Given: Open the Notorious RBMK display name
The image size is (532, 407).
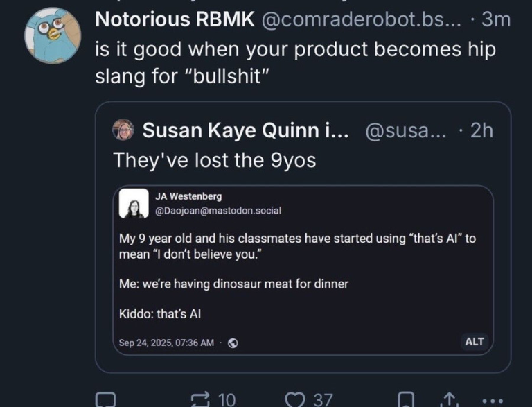Looking at the screenshot, I should point(175,19).
